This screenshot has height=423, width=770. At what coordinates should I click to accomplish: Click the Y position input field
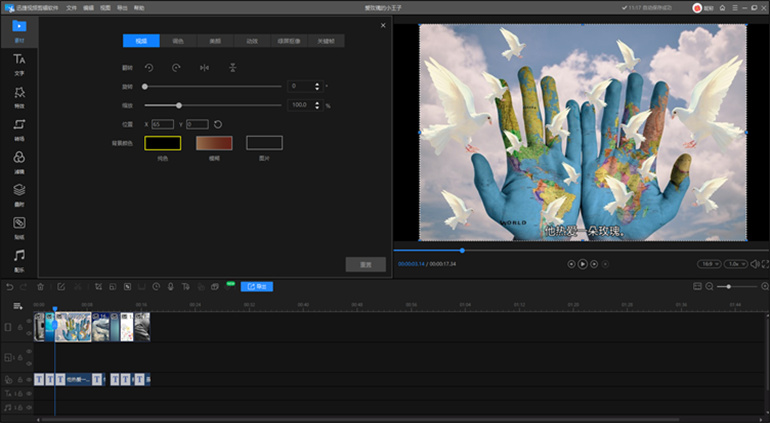tap(197, 124)
